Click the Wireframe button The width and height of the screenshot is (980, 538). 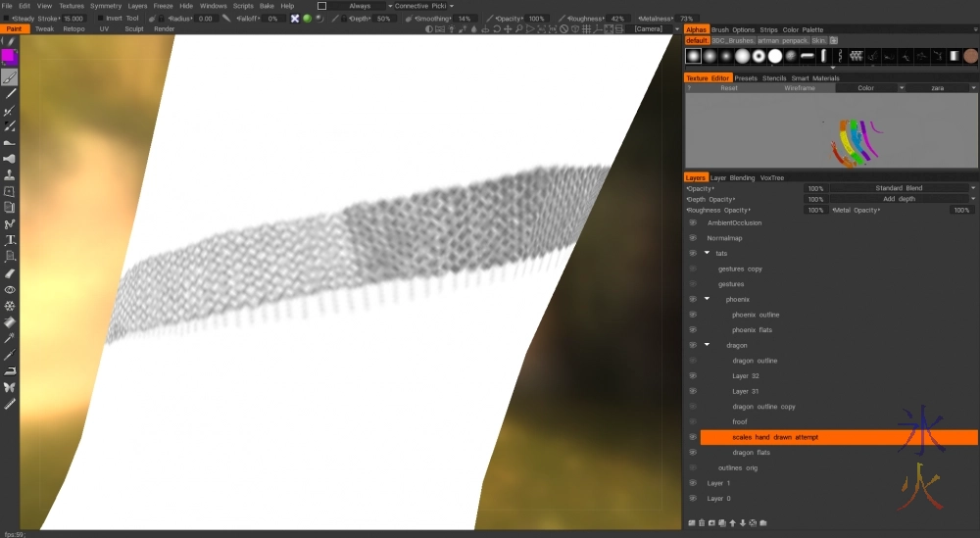pos(799,88)
